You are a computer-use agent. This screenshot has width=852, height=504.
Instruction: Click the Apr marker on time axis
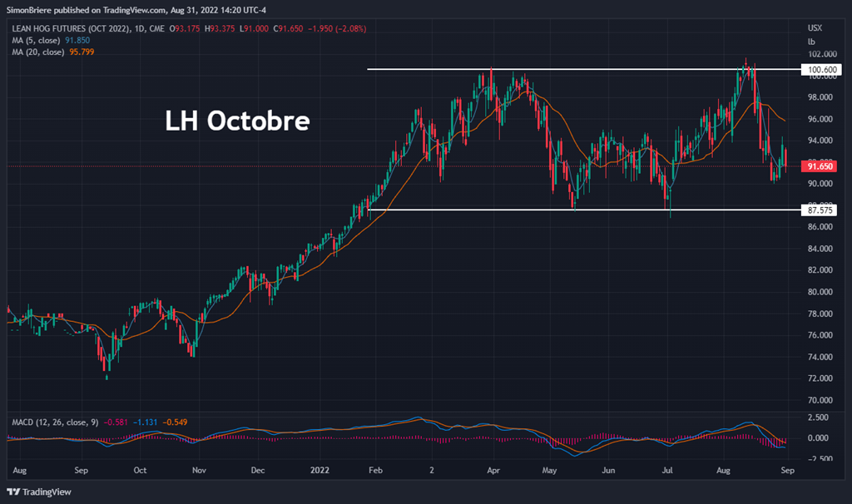point(493,470)
